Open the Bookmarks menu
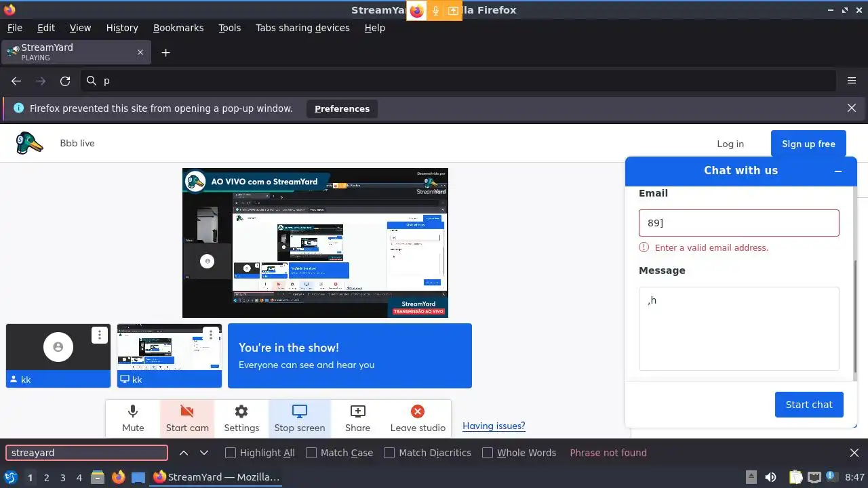Image resolution: width=868 pixels, height=488 pixels. click(178, 28)
